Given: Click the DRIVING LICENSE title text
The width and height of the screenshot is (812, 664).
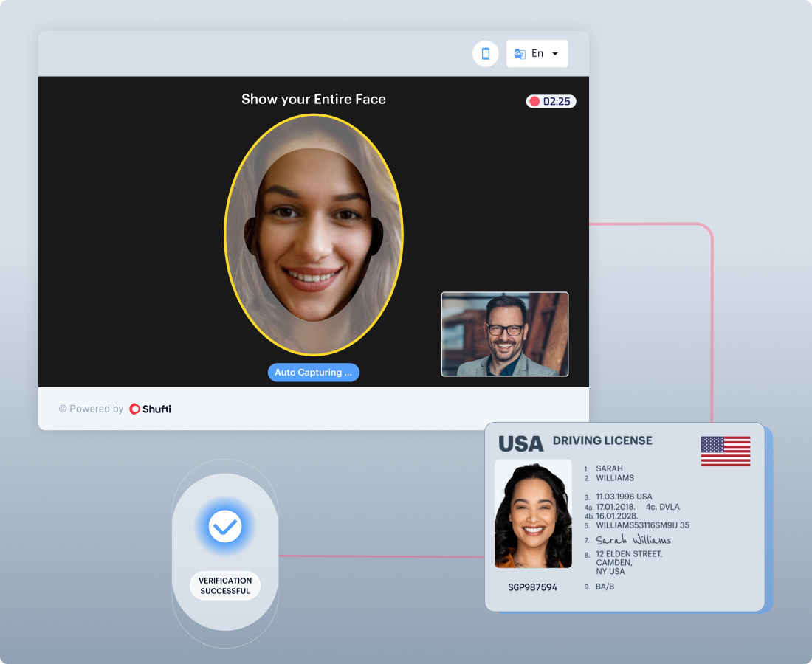Looking at the screenshot, I should tap(602, 440).
